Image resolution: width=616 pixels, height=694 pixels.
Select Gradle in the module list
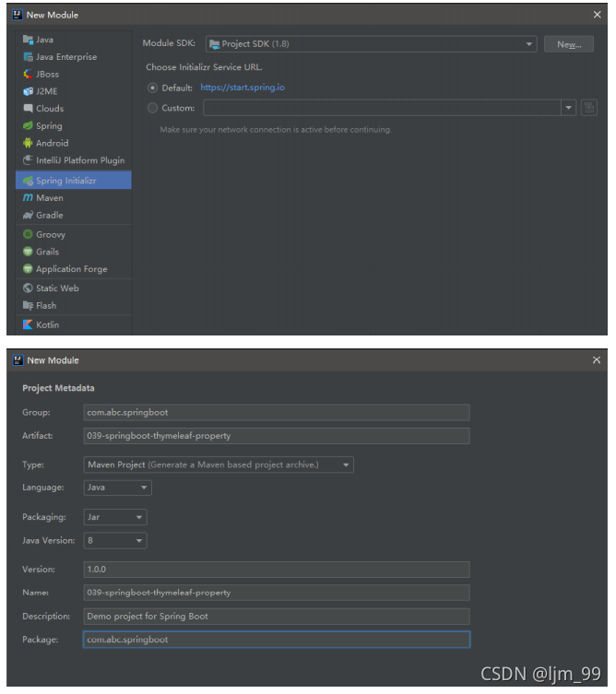[74, 215]
